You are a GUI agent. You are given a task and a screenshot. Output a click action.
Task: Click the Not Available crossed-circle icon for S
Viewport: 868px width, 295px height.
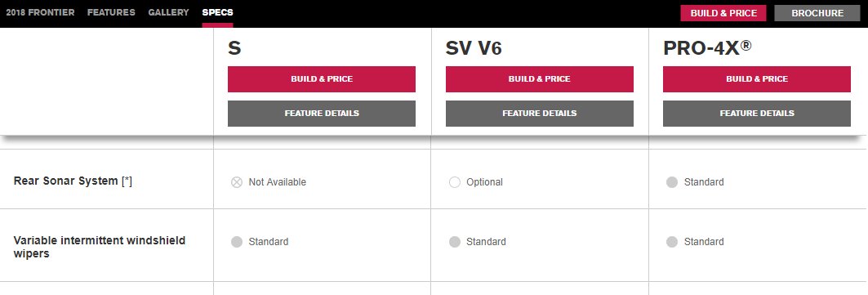click(236, 182)
